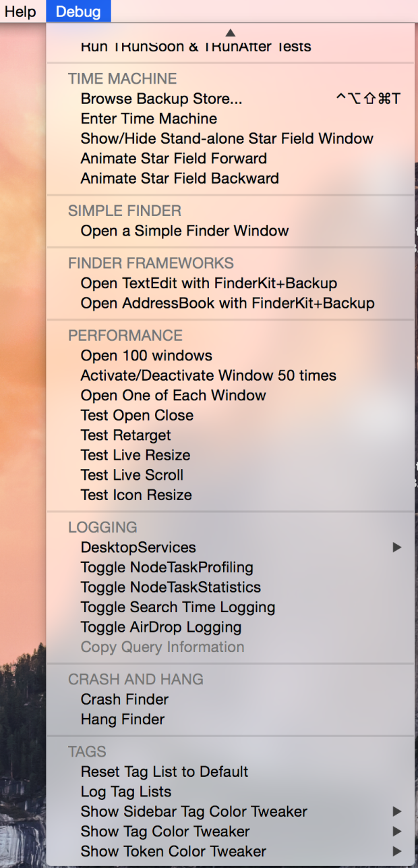Toggle Search Time Logging
Viewport: 418px width, 868px height.
pos(177,607)
